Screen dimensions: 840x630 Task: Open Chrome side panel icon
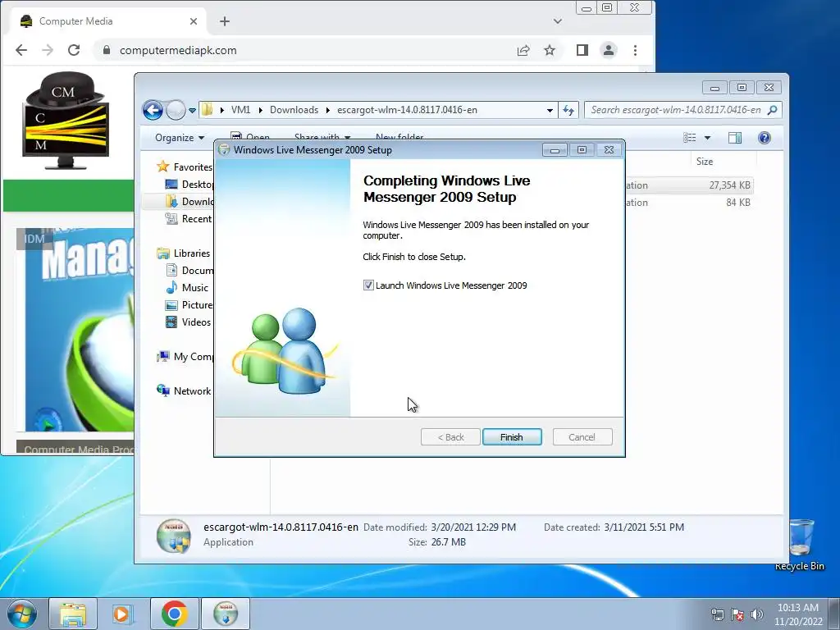tap(582, 50)
